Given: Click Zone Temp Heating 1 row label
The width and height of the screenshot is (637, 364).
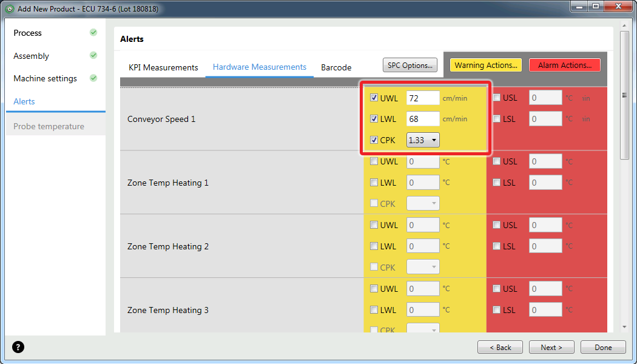Looking at the screenshot, I should [x=168, y=183].
